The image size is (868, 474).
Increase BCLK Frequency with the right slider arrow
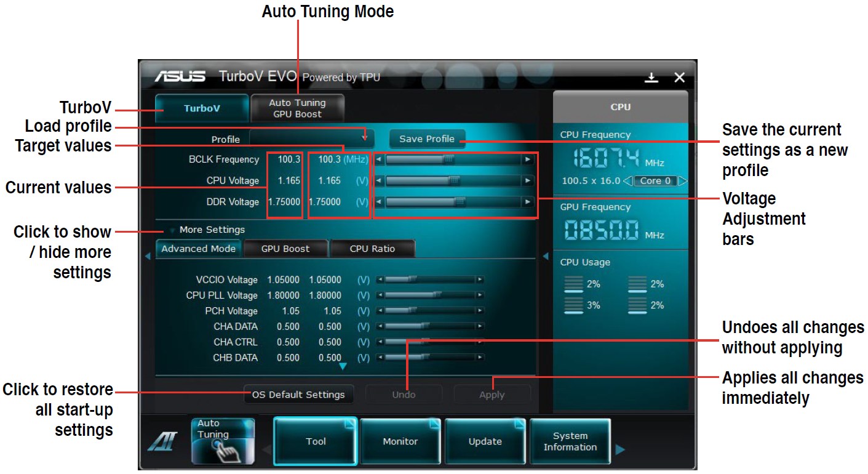click(x=527, y=159)
